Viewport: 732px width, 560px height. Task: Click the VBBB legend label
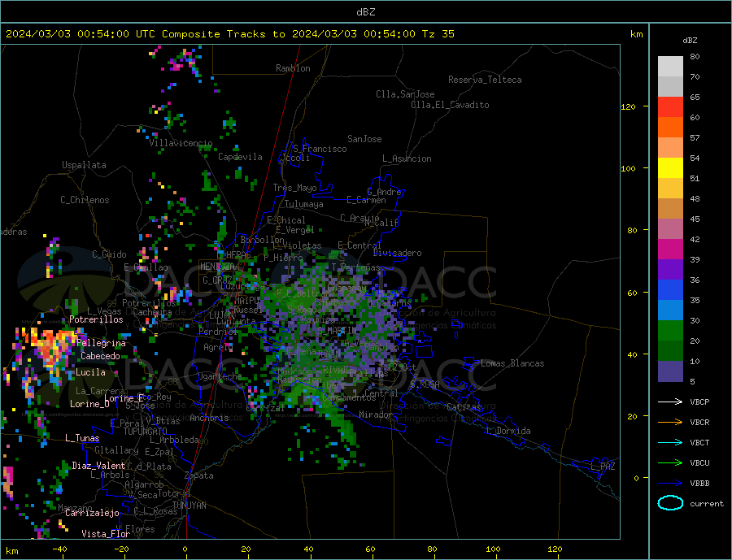click(x=699, y=484)
